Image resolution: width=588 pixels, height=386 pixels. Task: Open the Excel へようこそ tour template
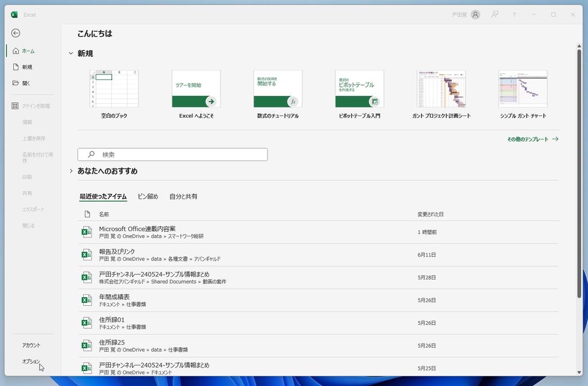click(196, 94)
